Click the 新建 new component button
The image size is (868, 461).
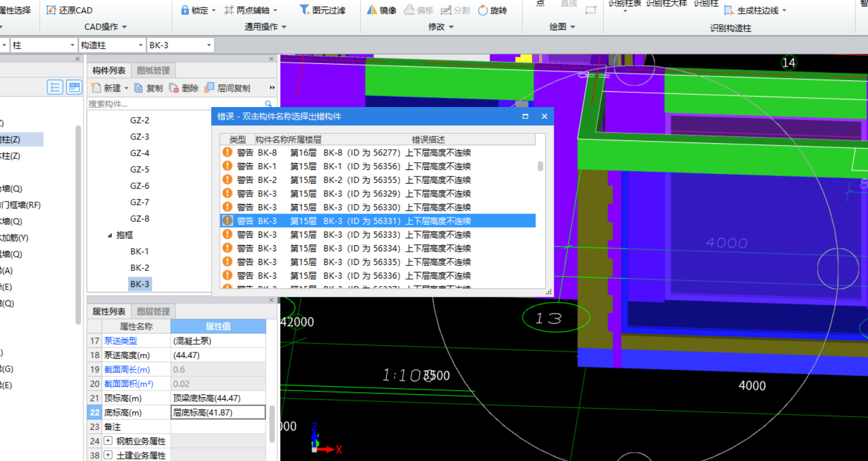tap(106, 88)
